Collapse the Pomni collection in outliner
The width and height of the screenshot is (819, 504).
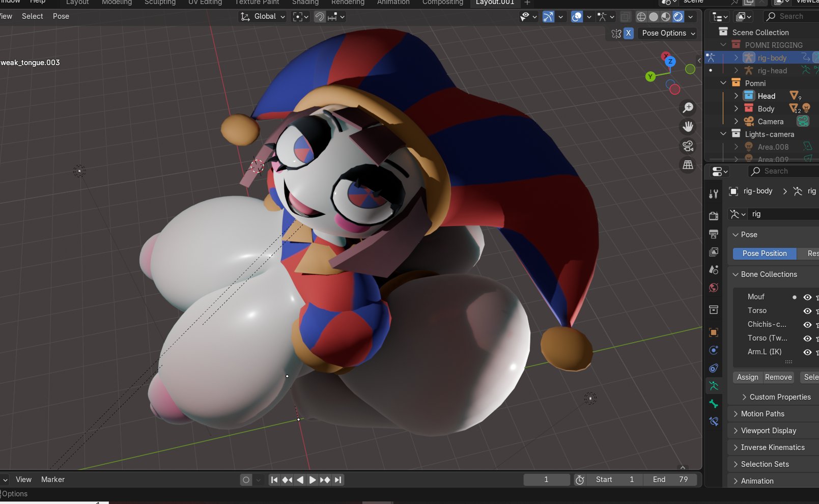(723, 83)
